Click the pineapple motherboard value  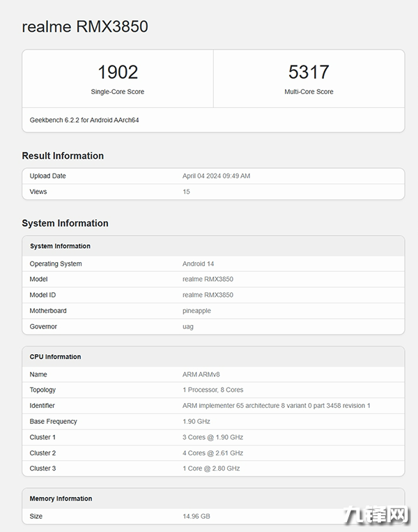[196, 311]
